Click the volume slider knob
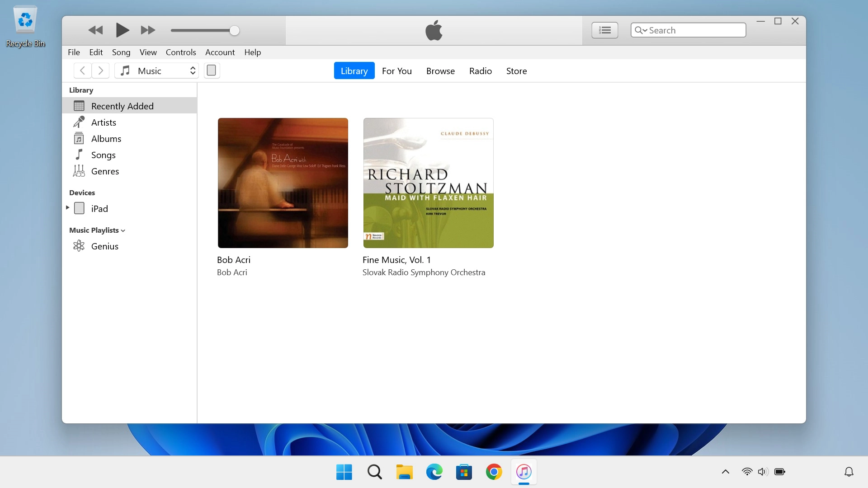Image resolution: width=868 pixels, height=488 pixels. pyautogui.click(x=234, y=30)
